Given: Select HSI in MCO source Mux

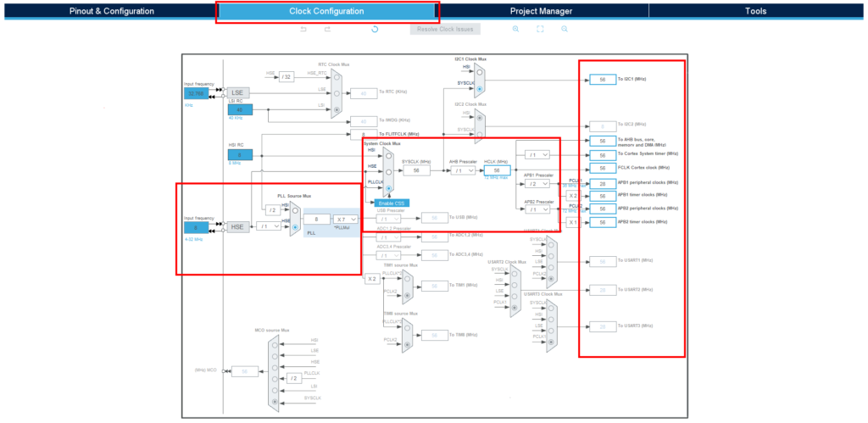Looking at the screenshot, I should click(x=275, y=344).
